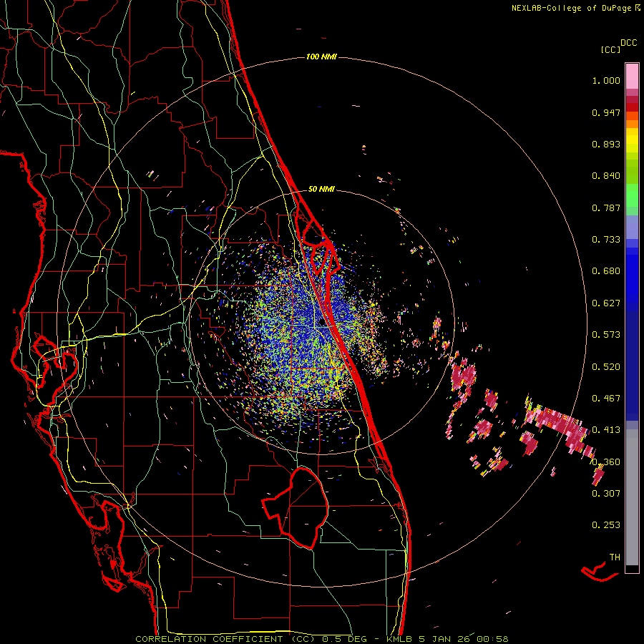Pick the light pink swatch at the color bar top
Image resolution: width=644 pixels, height=644 pixels.
click(632, 77)
